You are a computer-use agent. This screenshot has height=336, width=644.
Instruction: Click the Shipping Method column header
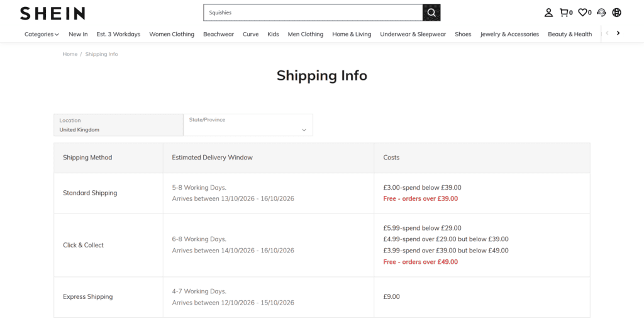(x=87, y=158)
